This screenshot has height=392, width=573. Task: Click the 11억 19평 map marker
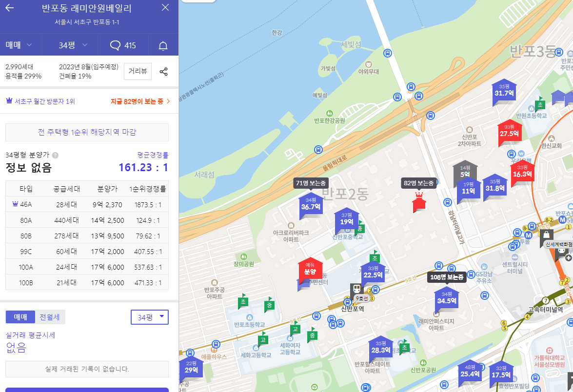point(468,189)
